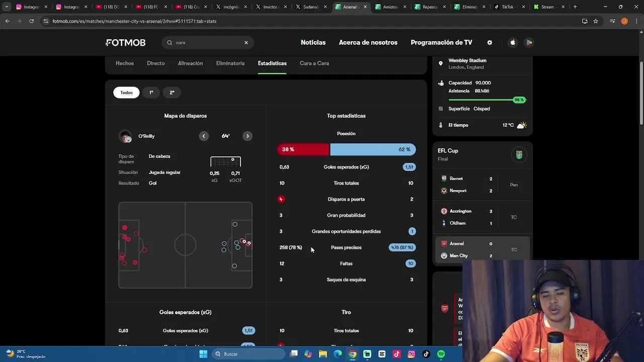Click O'Reilly player avatar
This screenshot has height=362, width=644.
125,136
